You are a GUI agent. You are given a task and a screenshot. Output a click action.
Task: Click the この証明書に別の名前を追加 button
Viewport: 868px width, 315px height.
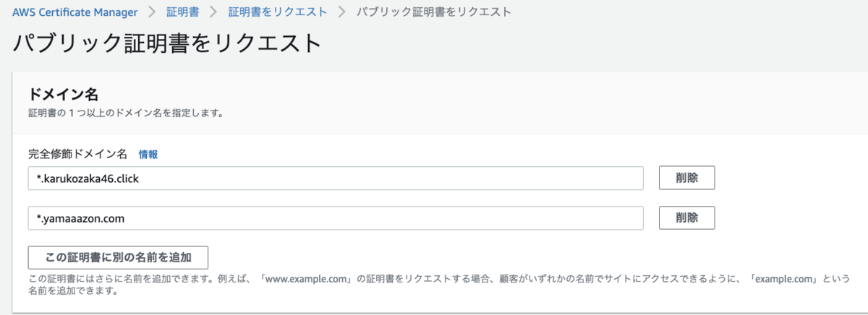point(118,257)
